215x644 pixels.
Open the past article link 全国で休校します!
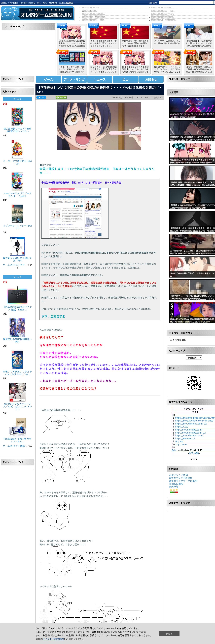(97, 171)
